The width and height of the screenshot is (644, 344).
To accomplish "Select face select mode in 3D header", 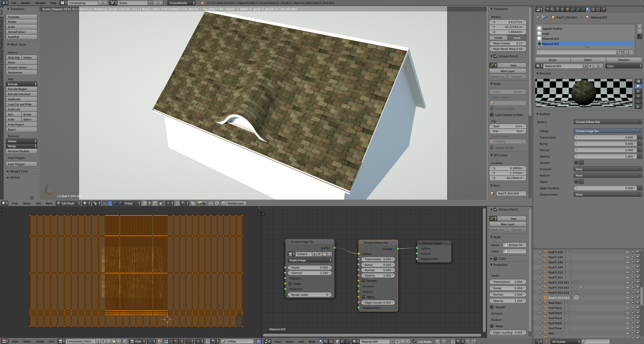I will pyautogui.click(x=155, y=203).
